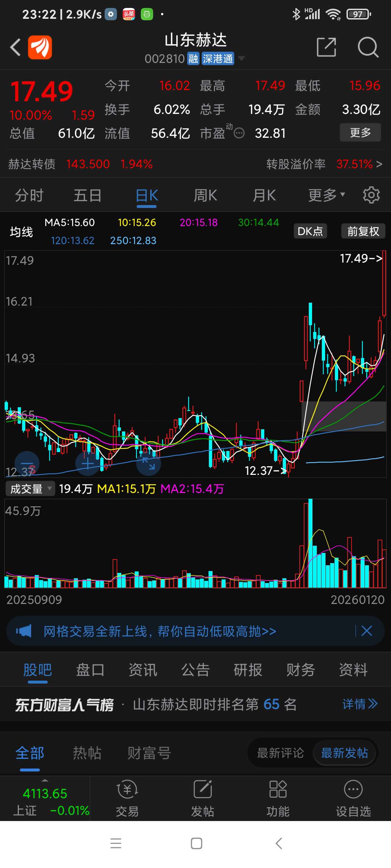The height and width of the screenshot is (868, 391).
Task: Tap the 市盈 info bubble icon
Action: 239,133
